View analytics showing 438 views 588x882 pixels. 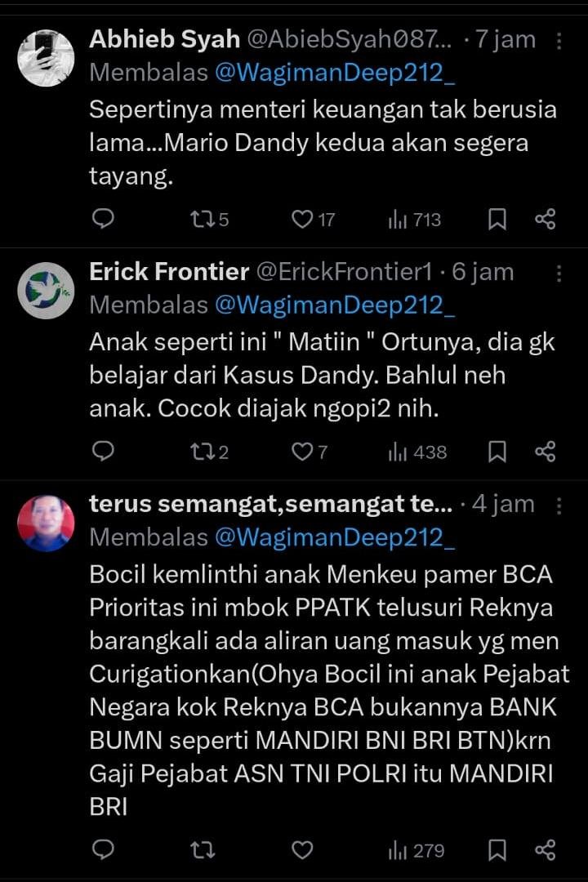click(416, 451)
